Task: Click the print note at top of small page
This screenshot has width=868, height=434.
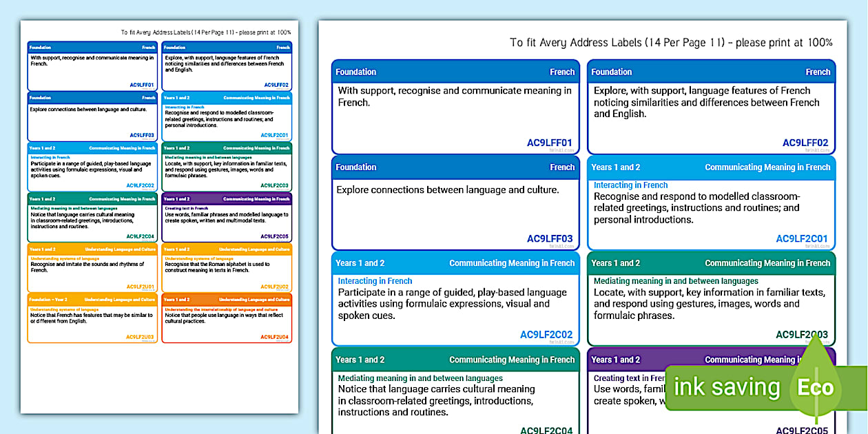Action: [x=206, y=32]
